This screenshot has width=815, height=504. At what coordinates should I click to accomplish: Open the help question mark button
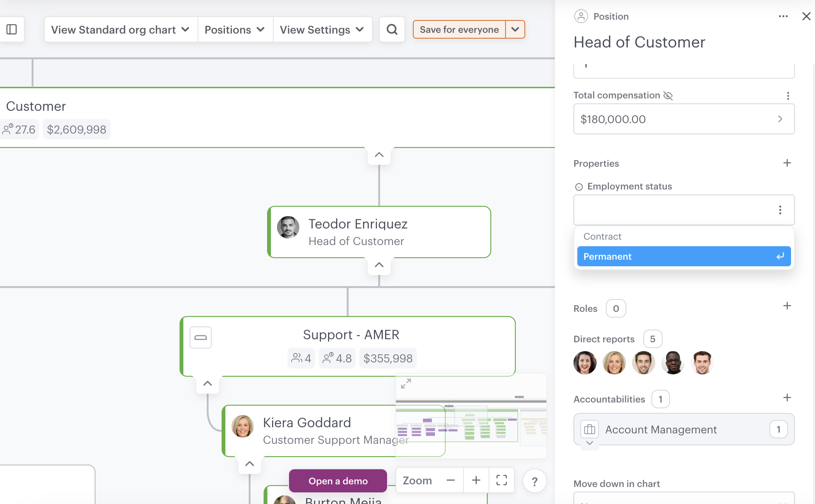[534, 481]
